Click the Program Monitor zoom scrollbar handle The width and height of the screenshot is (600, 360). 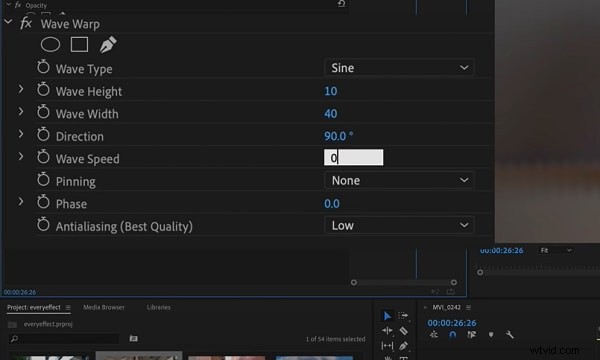point(480,272)
